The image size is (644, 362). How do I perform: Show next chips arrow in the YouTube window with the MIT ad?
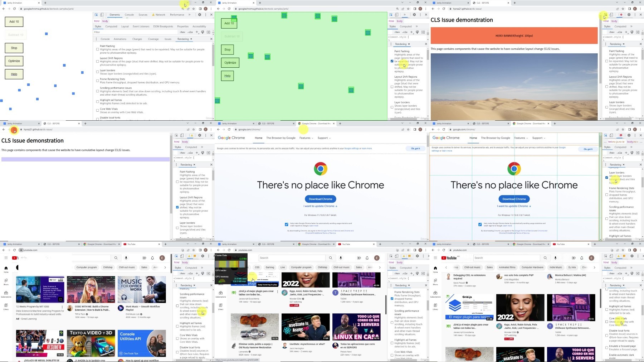[165, 267]
